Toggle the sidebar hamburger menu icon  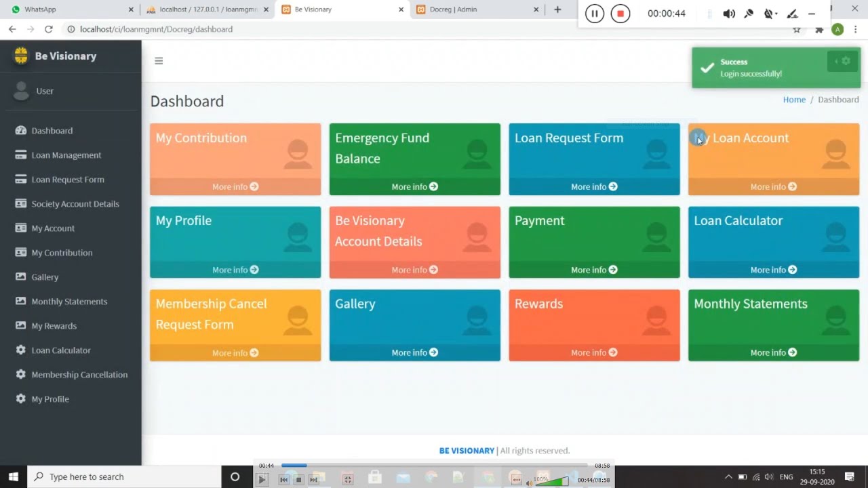(159, 61)
